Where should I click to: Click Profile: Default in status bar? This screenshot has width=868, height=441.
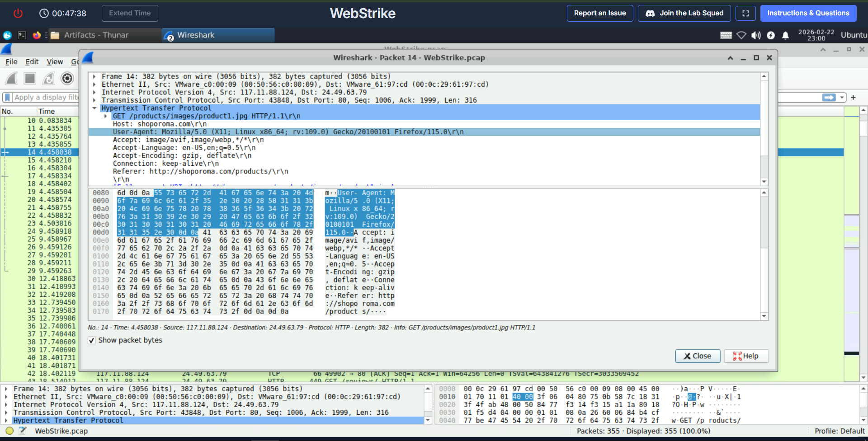coord(840,431)
